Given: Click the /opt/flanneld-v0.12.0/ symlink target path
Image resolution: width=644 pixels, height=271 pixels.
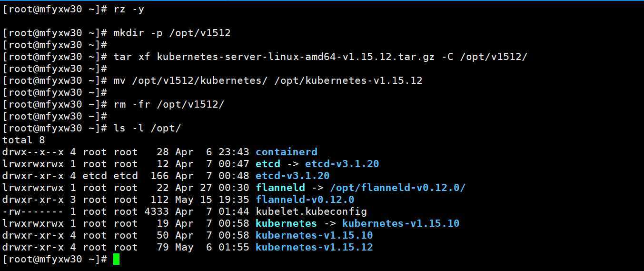Looking at the screenshot, I should point(397,188).
